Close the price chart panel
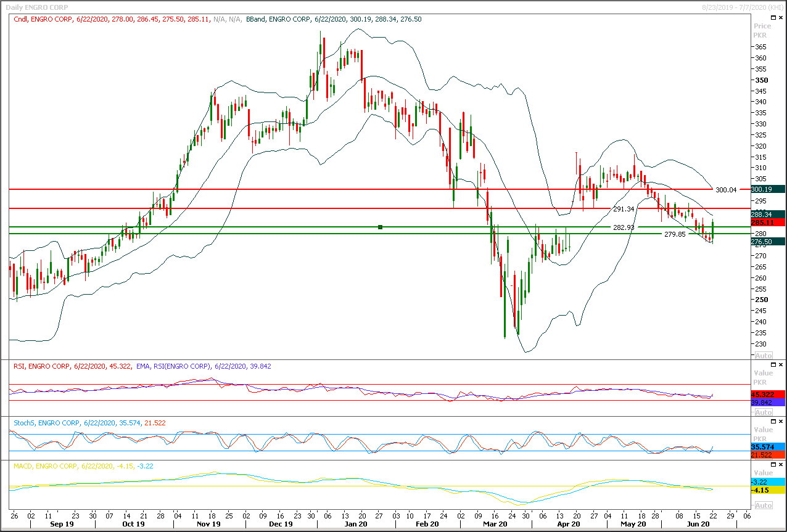This screenshot has width=787, height=532. 781,18
